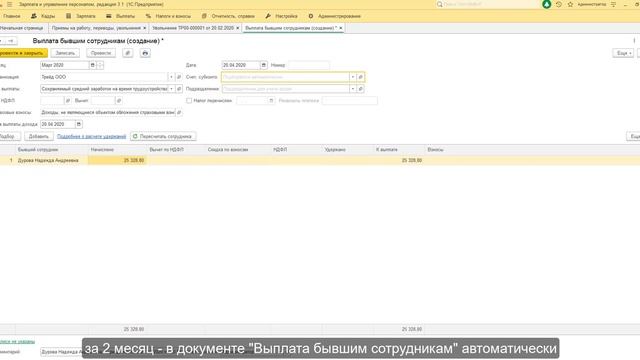
Task: Expand the Подразделение dropdown
Action: click(353, 89)
